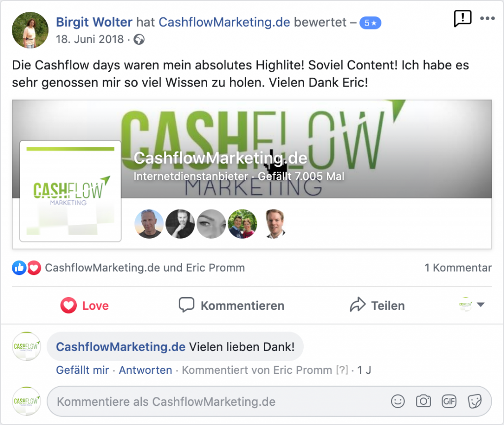Open the sticker picker icon
504x425 pixels.
point(475,401)
